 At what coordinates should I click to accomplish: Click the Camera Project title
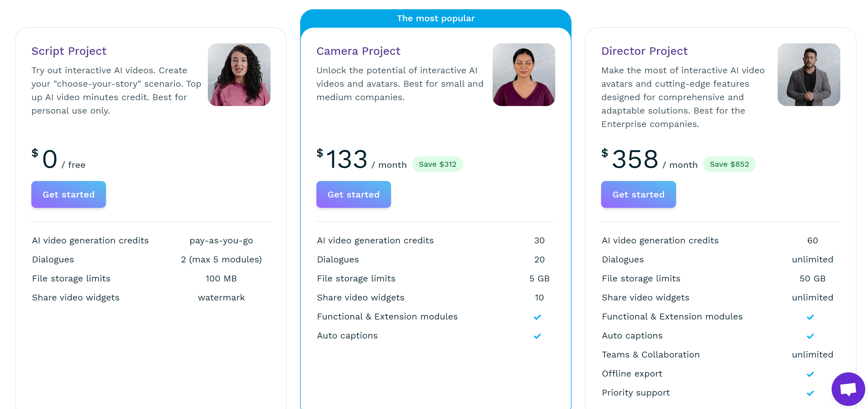click(x=358, y=51)
